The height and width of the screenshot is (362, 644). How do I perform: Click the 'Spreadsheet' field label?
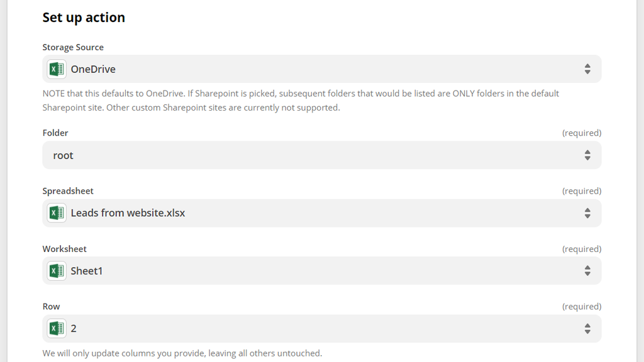coord(68,190)
